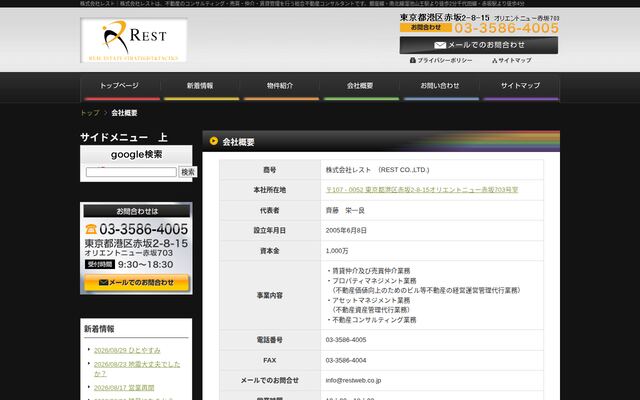Click the header メールでのお問合わせ button

(x=479, y=45)
